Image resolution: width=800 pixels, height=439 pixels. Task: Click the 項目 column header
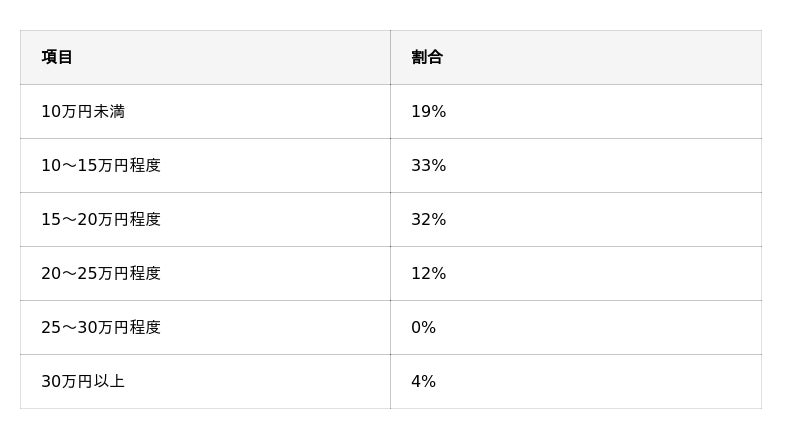pos(205,57)
